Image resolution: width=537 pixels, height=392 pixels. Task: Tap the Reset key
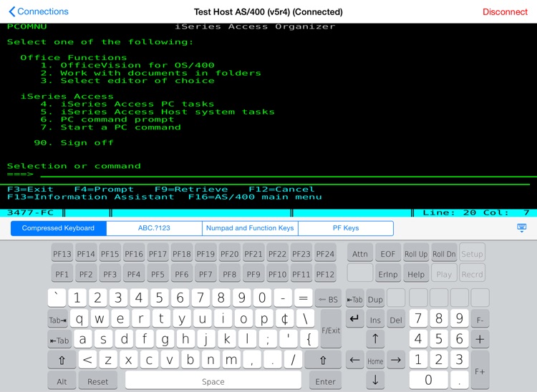pos(98,381)
